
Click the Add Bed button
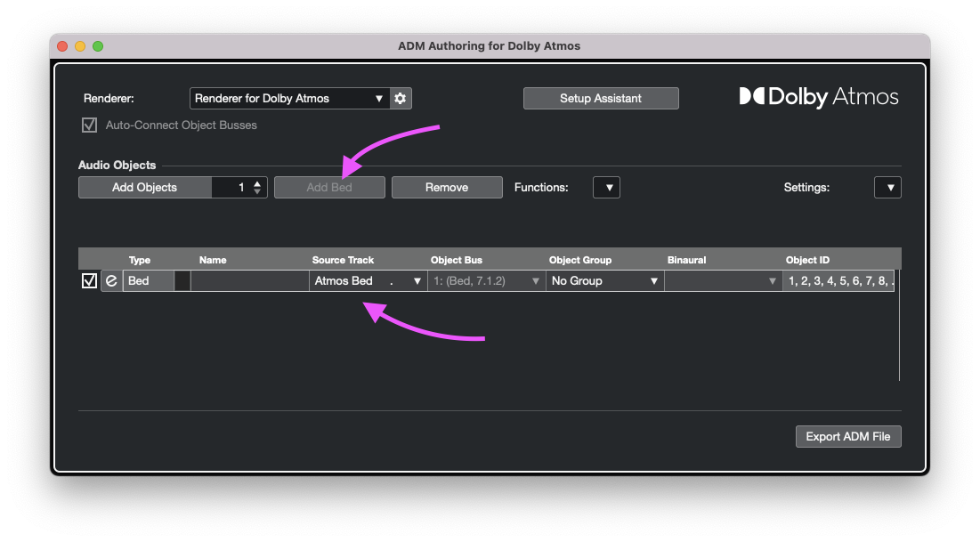coord(329,188)
